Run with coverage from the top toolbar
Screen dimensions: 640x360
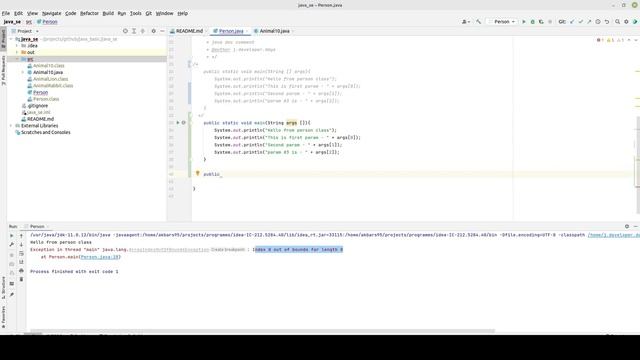pos(541,22)
